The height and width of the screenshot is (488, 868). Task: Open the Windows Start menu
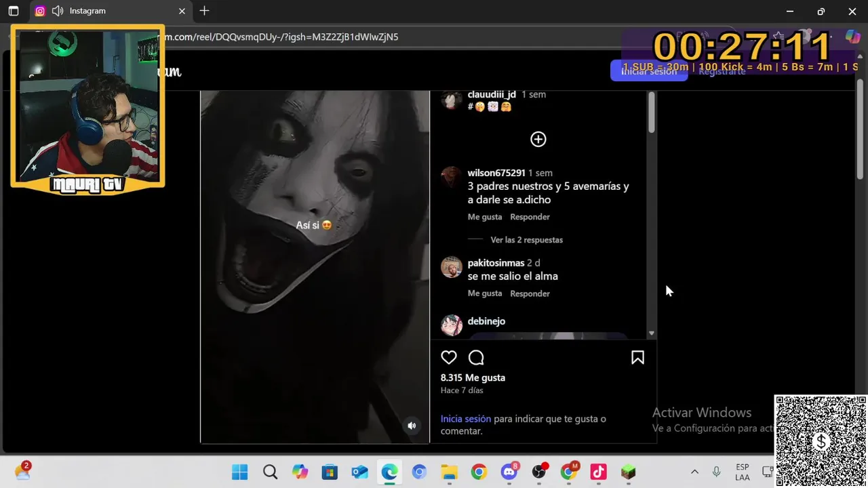pos(239,472)
